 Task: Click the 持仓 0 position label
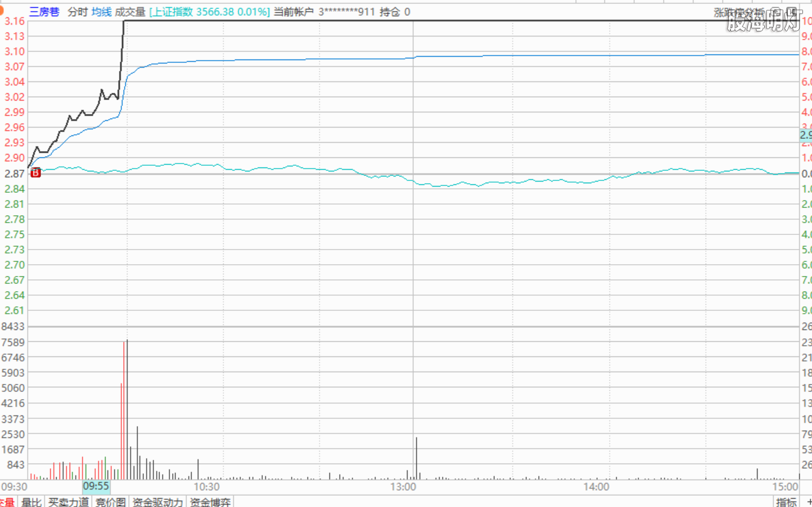click(x=395, y=12)
